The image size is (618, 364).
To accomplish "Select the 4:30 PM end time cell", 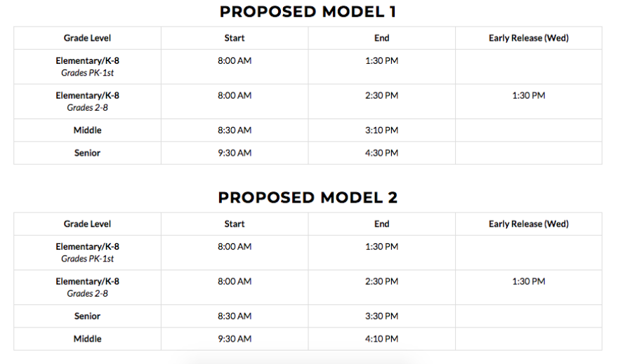I will pyautogui.click(x=381, y=153).
